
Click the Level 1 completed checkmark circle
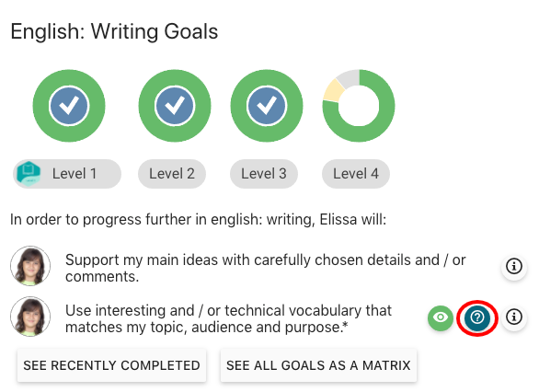(x=69, y=106)
